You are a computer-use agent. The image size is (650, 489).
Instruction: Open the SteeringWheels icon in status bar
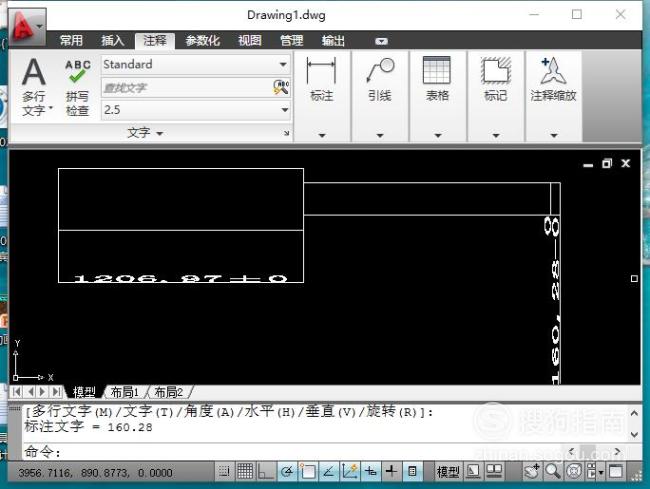[x=574, y=471]
